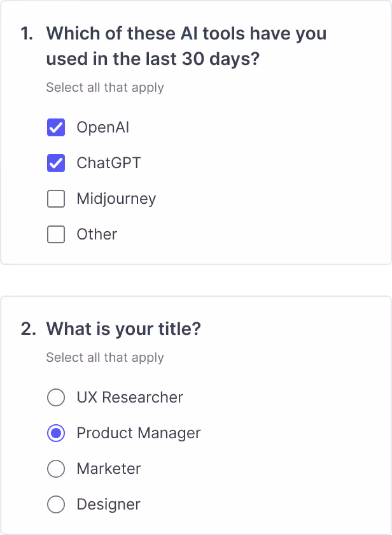This screenshot has height=535, width=392.
Task: Click the ChatGPT option label
Action: click(x=108, y=163)
